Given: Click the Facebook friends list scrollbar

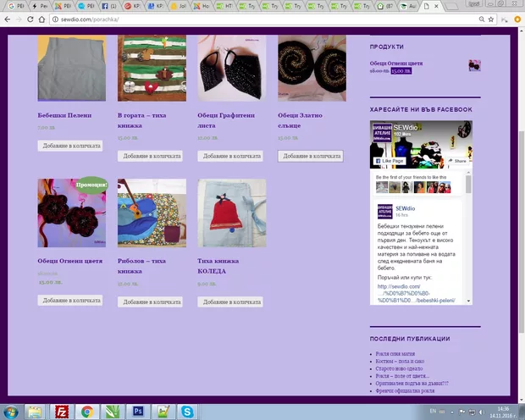Looking at the screenshot, I should [x=468, y=184].
